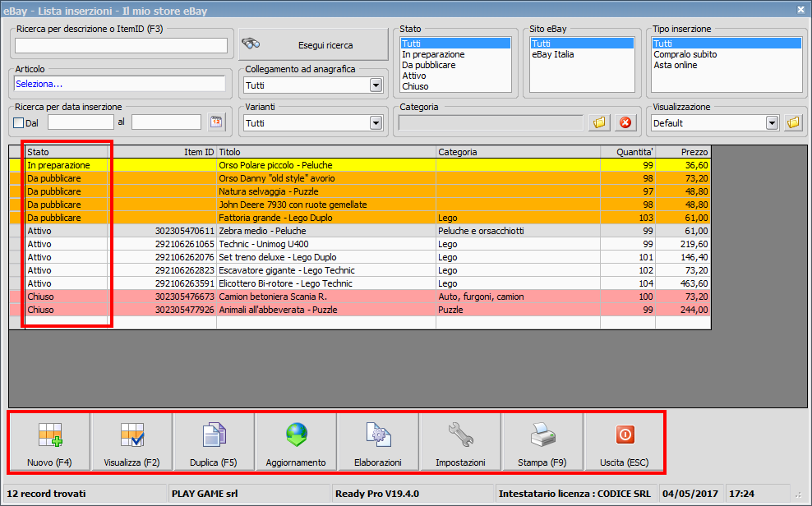Sort by the Item ID column header
Image resolution: width=812 pixels, height=506 pixels.
pos(162,152)
